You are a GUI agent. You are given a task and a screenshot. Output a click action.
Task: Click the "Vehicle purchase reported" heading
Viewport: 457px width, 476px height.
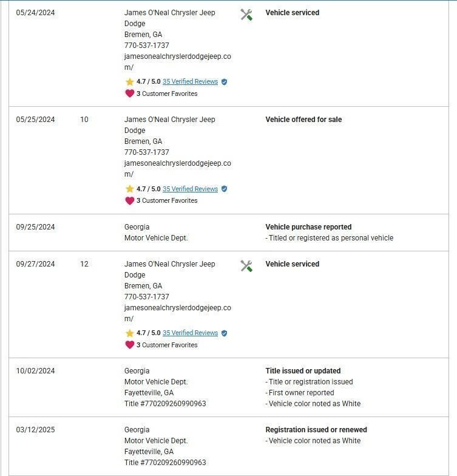308,227
